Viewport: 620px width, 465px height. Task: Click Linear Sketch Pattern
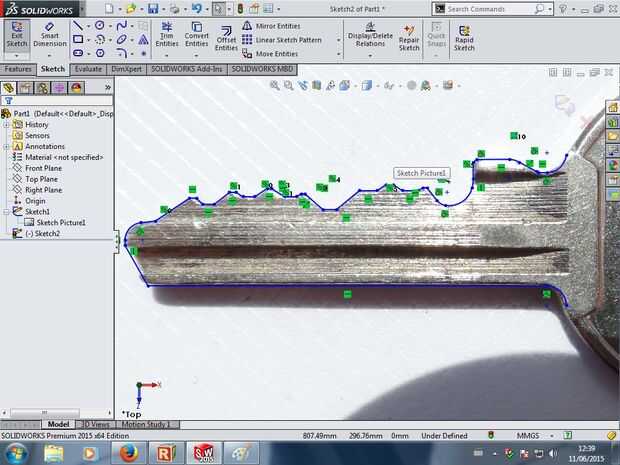pos(282,40)
